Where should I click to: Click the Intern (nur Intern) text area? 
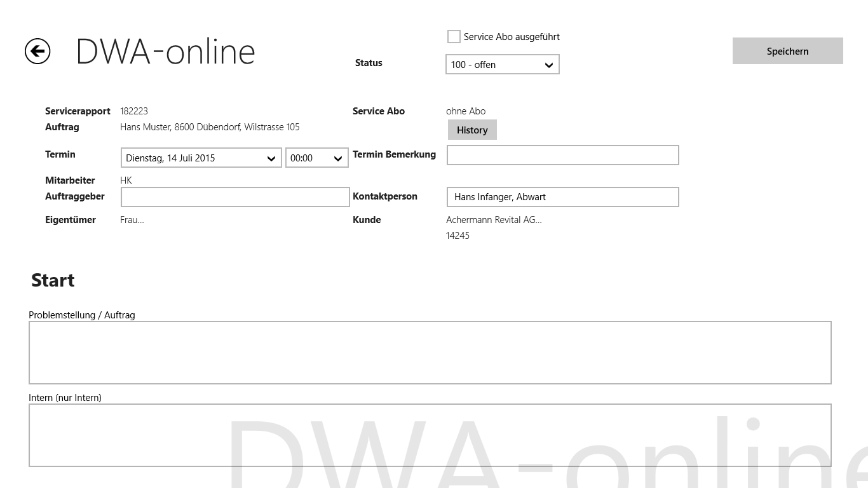(430, 435)
